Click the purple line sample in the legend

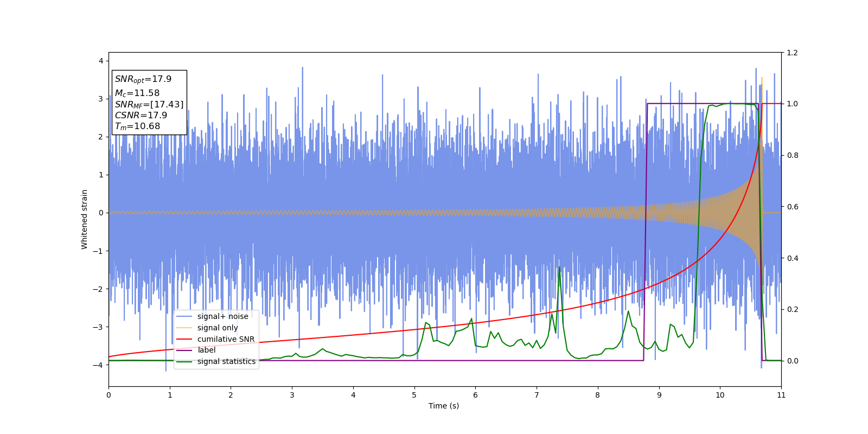pyautogui.click(x=184, y=350)
